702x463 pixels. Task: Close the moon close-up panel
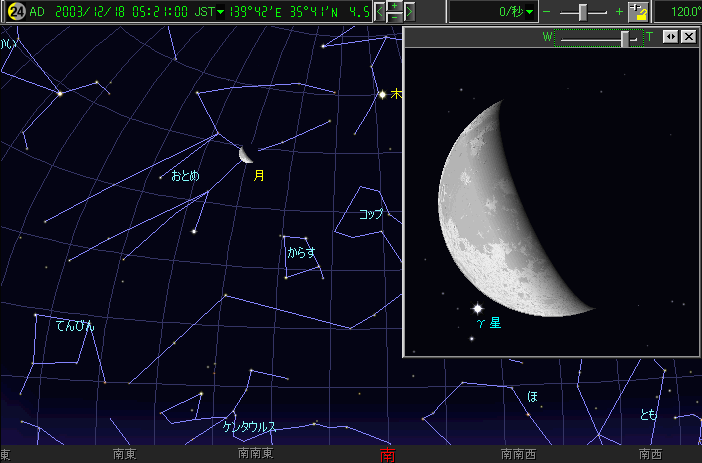pos(688,37)
